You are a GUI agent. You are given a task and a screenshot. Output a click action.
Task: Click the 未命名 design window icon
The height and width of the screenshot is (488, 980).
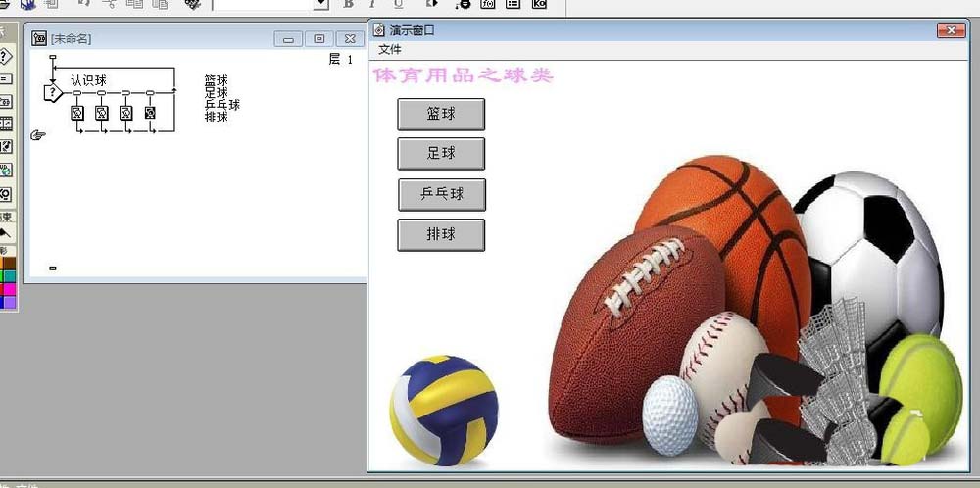coord(39,39)
